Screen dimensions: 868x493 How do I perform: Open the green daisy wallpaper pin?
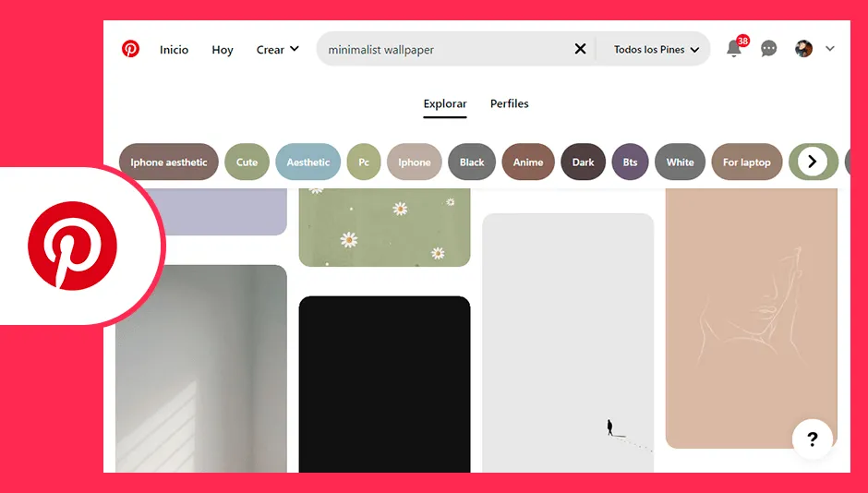click(385, 227)
